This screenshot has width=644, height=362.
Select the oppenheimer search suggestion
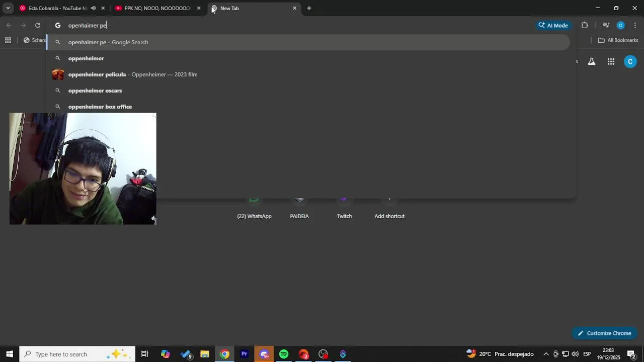pyautogui.click(x=308, y=58)
